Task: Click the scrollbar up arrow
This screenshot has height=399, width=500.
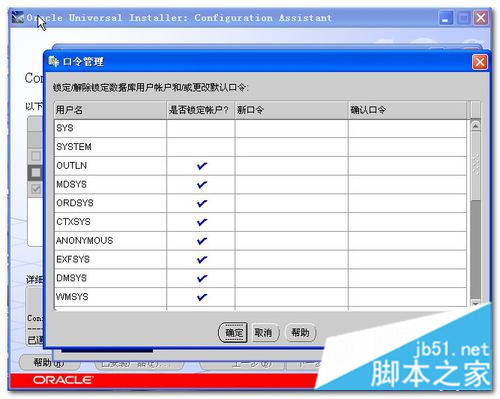Action: 475,126
